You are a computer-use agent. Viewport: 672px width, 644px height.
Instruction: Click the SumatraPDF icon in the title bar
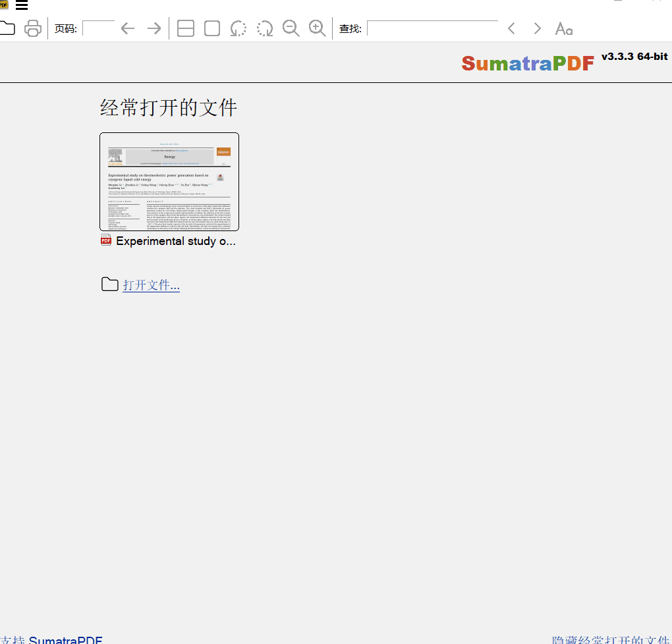4,4
